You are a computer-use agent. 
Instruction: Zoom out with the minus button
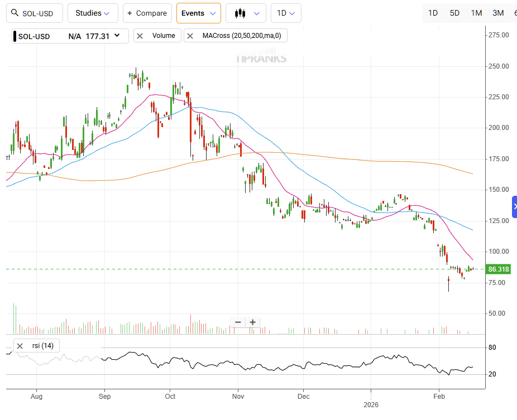238,322
